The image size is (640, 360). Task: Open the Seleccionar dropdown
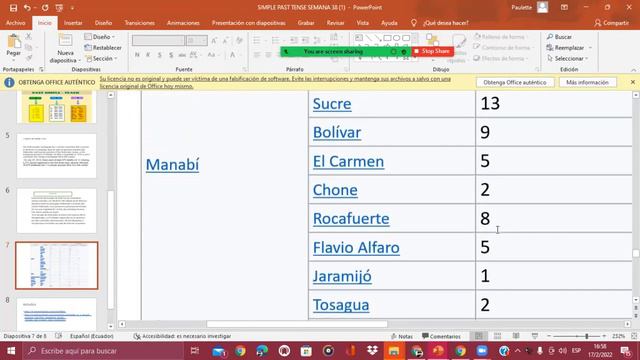point(568,58)
